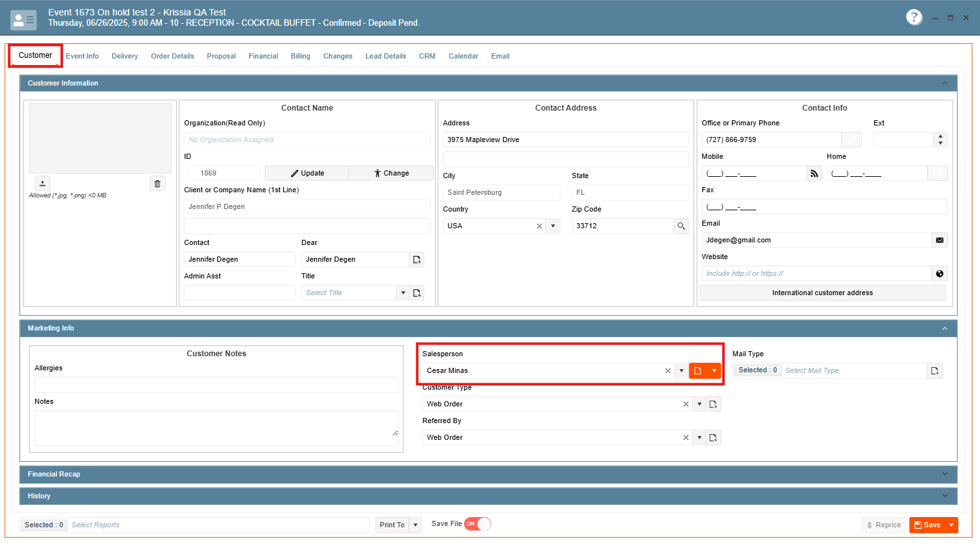This screenshot has width=980, height=544.
Task: Click International customer address button
Action: coord(823,293)
